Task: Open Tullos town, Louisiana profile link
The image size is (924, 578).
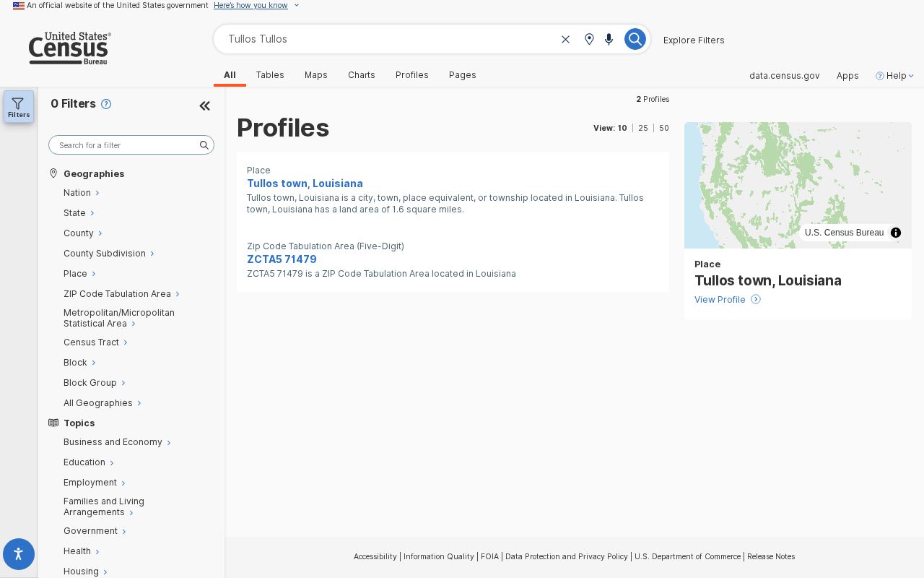Action: pos(305,184)
